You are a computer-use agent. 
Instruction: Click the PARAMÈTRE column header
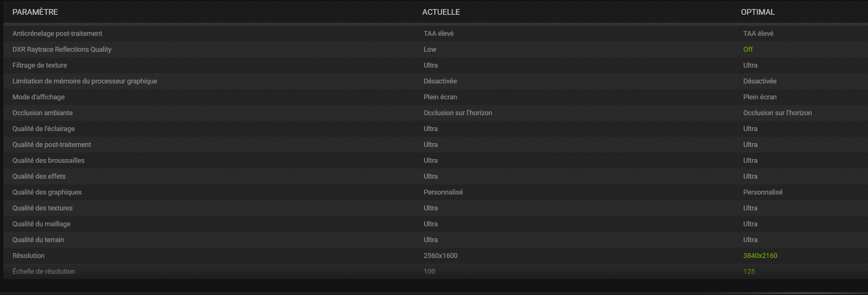coord(35,12)
